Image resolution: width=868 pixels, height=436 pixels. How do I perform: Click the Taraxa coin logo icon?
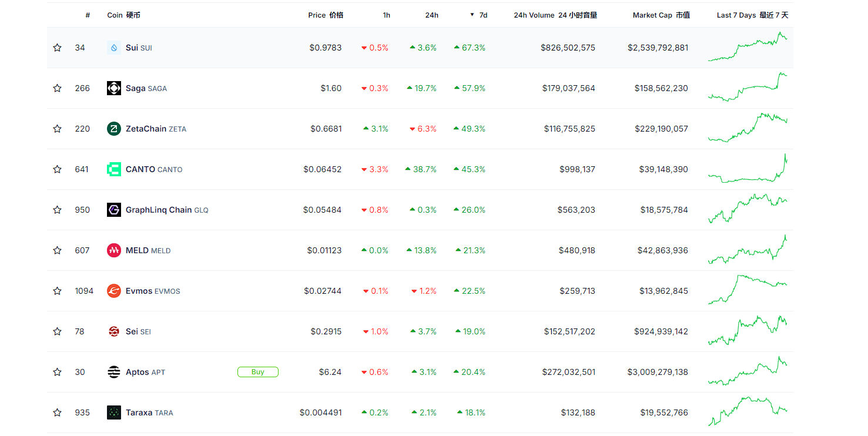coord(113,412)
